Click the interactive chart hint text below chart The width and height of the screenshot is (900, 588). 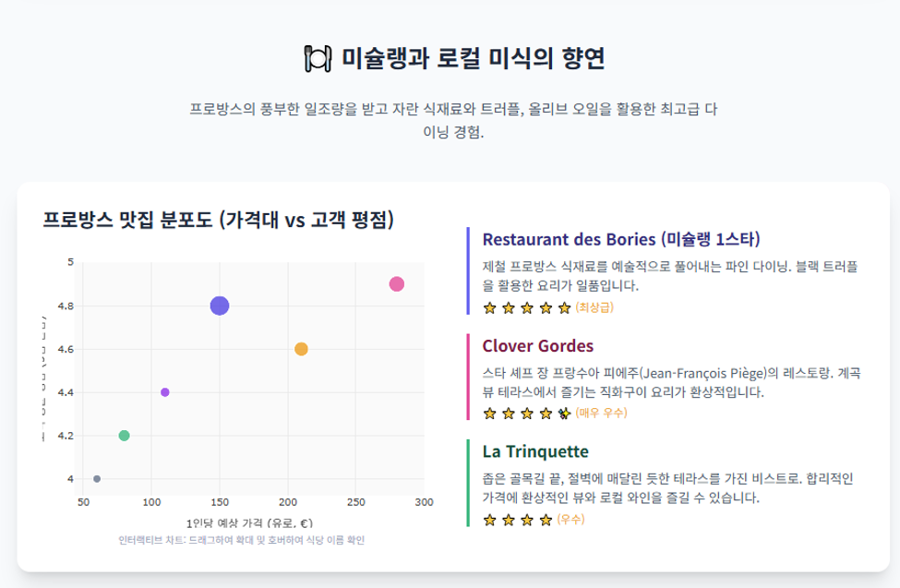pyautogui.click(x=242, y=540)
